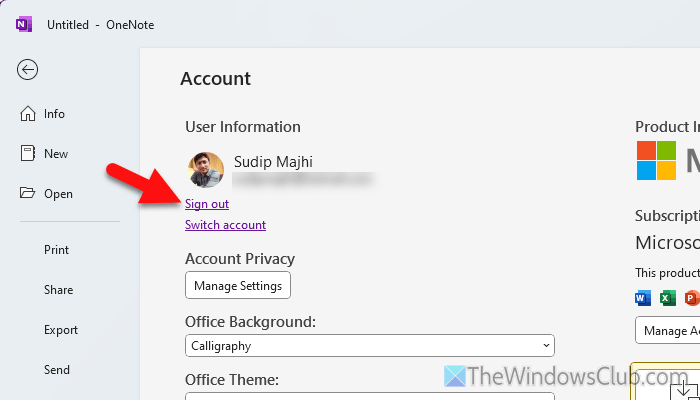
Task: Click the Open folder icon
Action: tap(28, 194)
